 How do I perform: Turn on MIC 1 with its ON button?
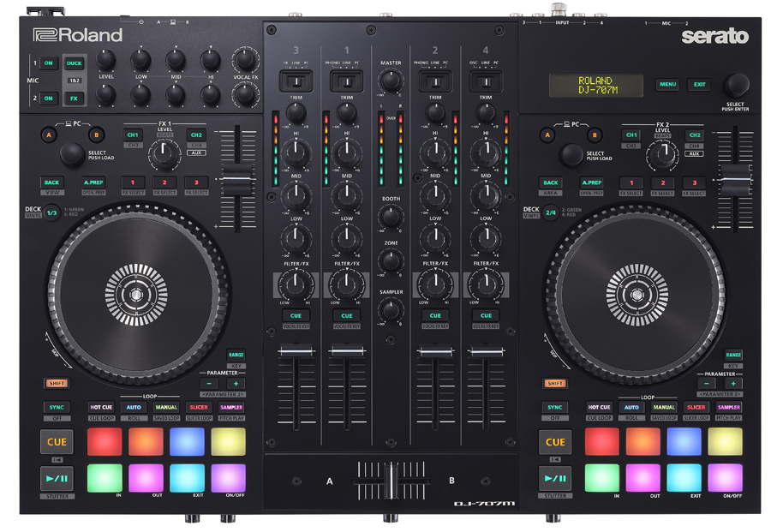click(48, 63)
